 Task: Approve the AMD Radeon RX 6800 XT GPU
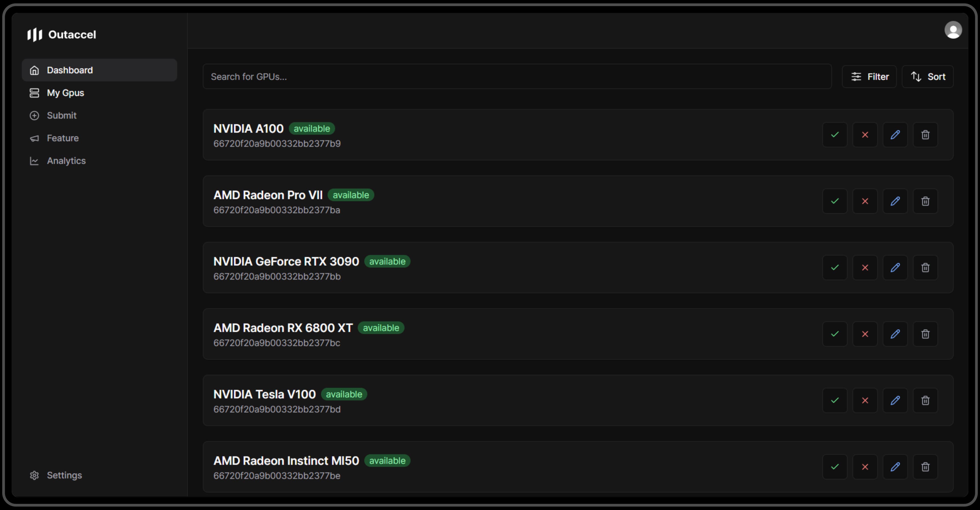tap(835, 334)
